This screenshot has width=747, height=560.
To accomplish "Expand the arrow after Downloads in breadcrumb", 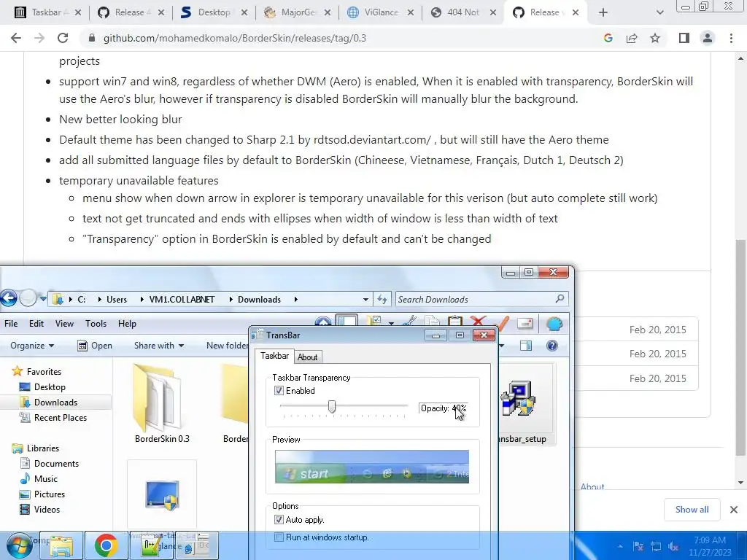I will pyautogui.click(x=296, y=300).
